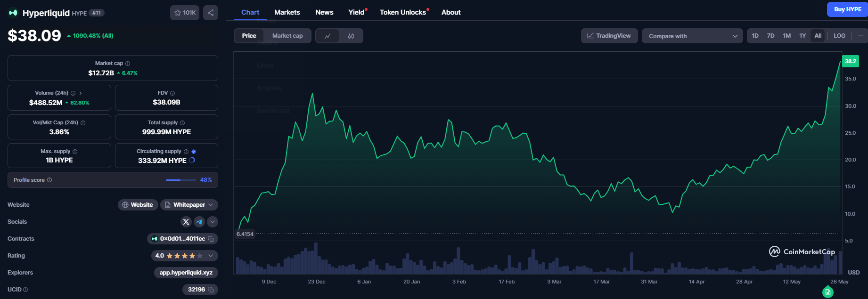Expand more socials chevron
The width and height of the screenshot is (868, 299).
pos(213,222)
